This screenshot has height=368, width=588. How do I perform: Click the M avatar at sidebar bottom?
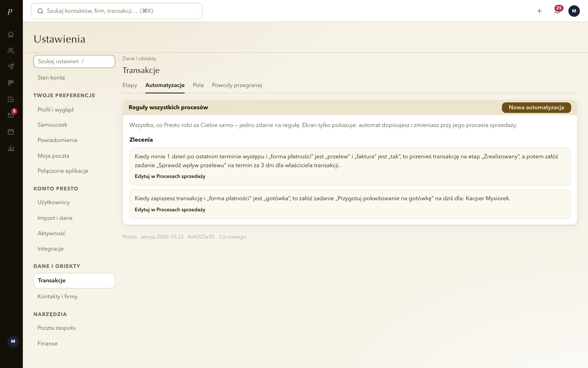point(13,341)
